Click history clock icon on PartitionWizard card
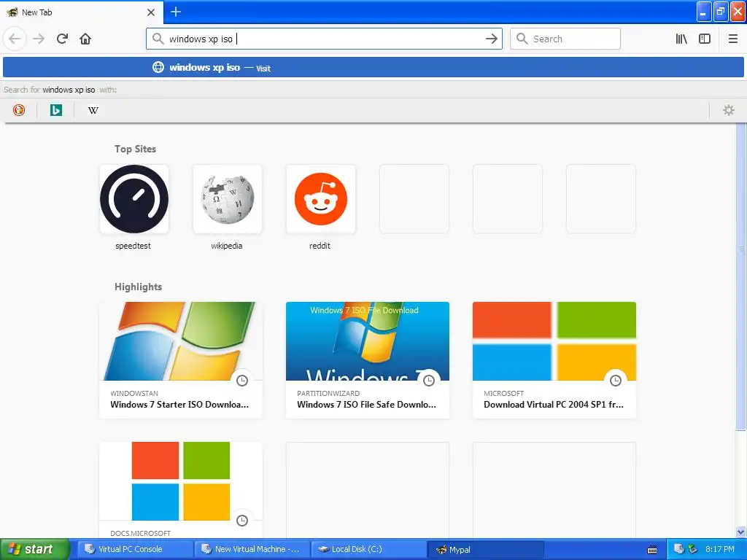747x560 pixels. (429, 381)
